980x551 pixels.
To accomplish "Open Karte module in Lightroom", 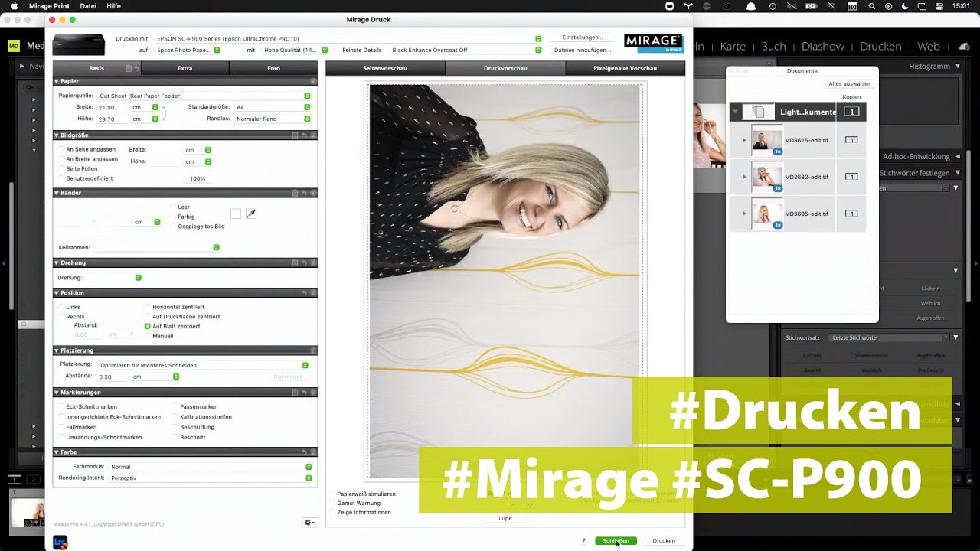I will [x=733, y=46].
